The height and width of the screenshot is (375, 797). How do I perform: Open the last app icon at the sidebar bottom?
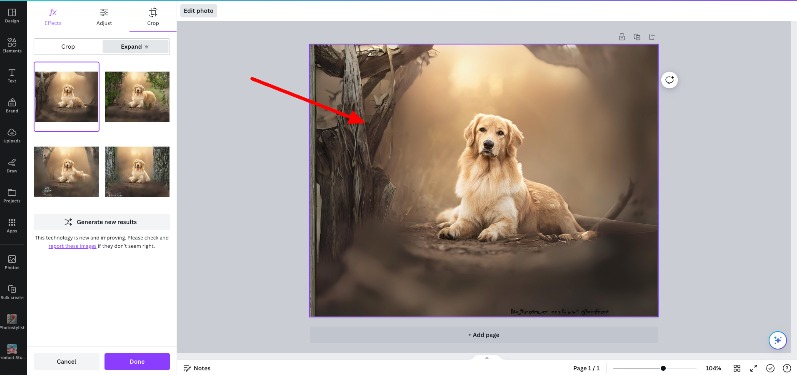[x=12, y=352]
